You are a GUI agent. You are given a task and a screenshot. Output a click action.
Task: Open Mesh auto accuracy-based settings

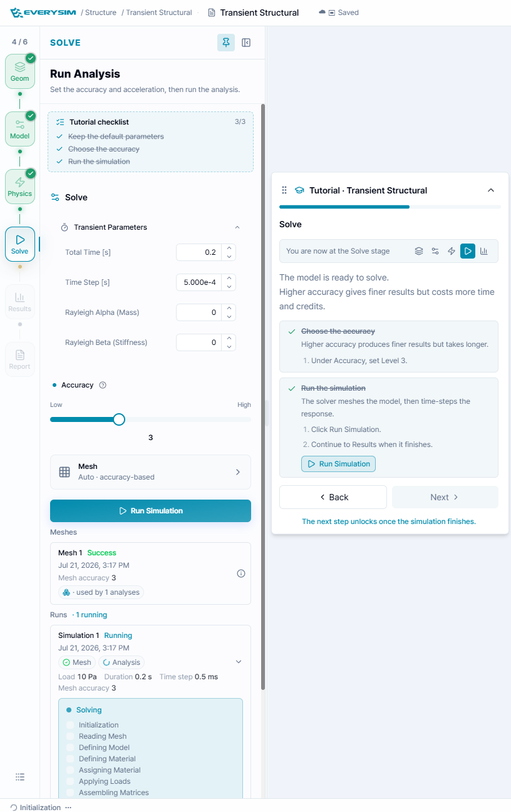[x=150, y=472]
